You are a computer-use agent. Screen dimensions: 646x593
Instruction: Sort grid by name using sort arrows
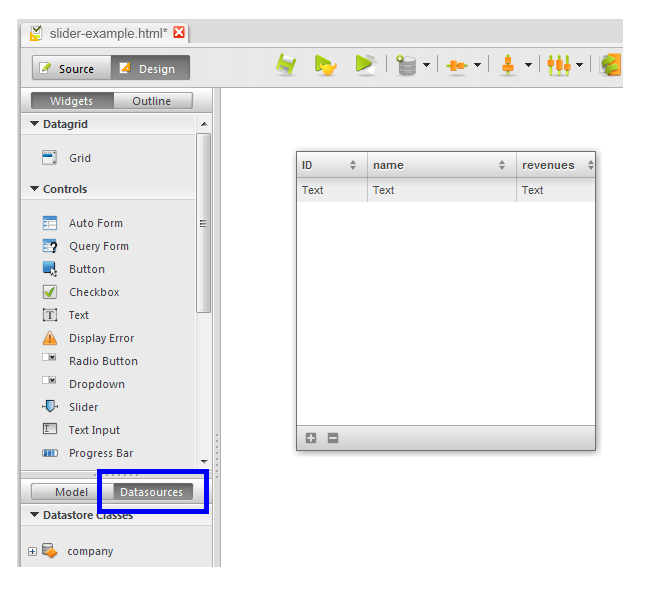[502, 165]
